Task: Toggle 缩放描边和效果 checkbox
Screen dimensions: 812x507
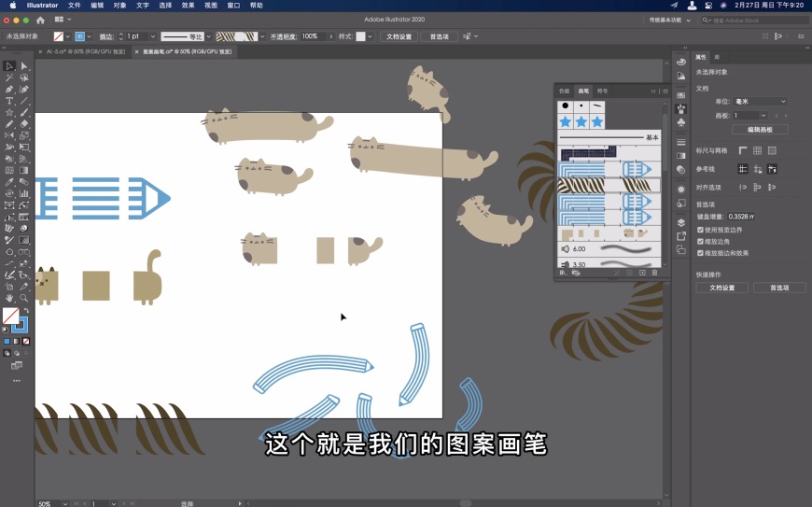Action: click(x=700, y=253)
